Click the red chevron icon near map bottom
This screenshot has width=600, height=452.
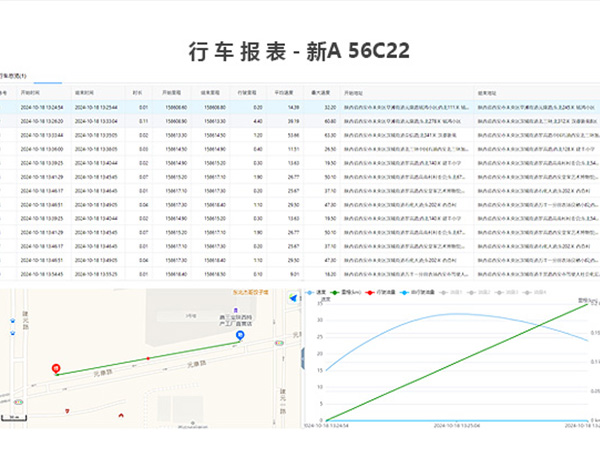pyautogui.click(x=121, y=414)
